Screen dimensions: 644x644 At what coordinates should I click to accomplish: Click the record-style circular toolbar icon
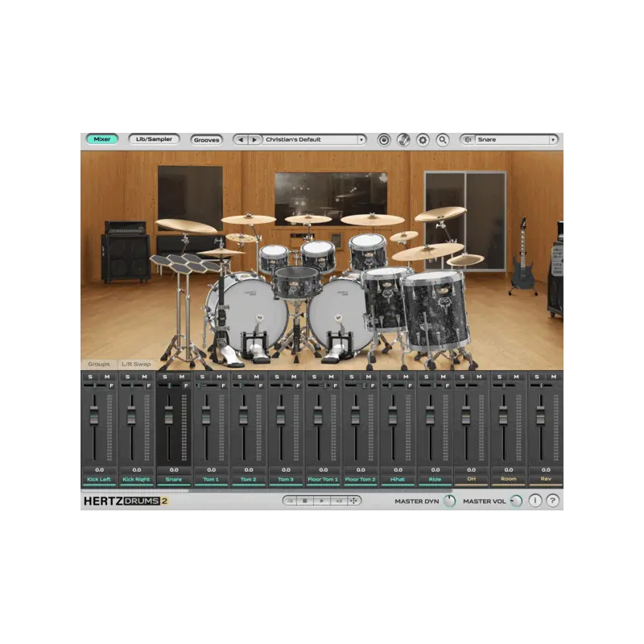coord(384,140)
